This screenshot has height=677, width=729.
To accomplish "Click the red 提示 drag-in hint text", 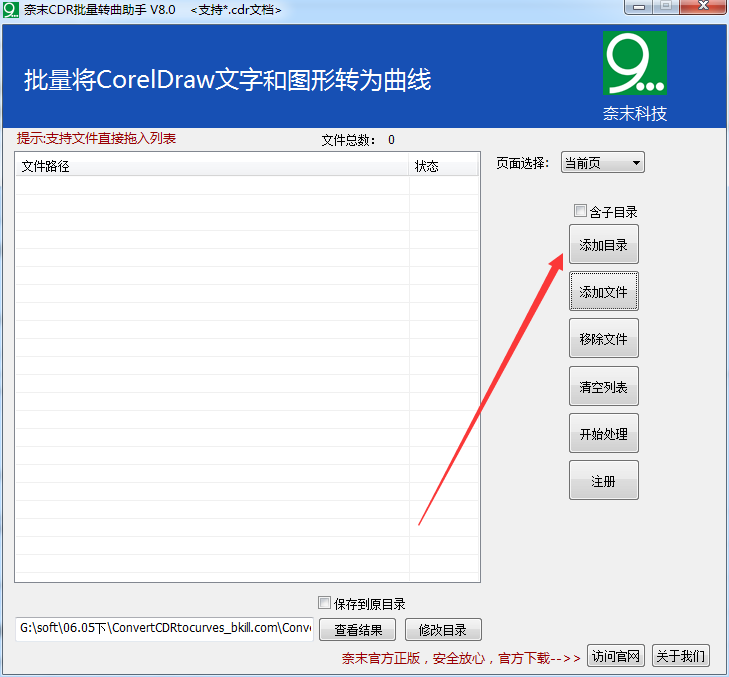I will [x=96, y=138].
